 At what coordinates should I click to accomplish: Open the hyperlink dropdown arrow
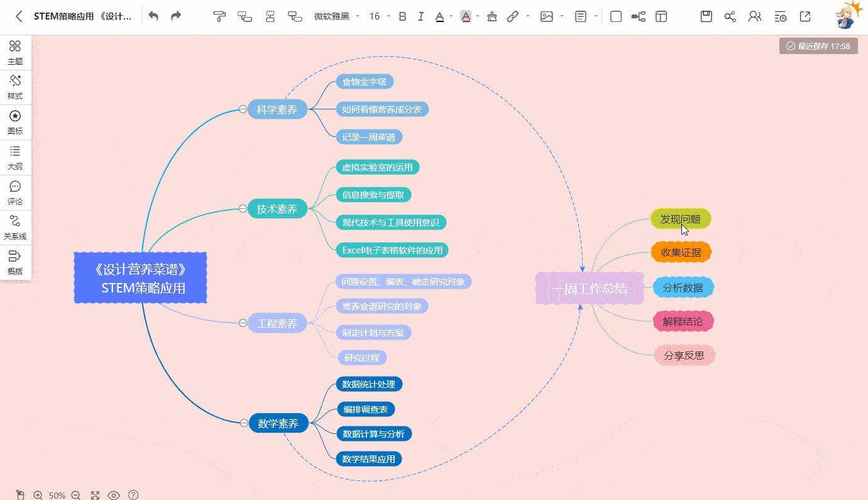pyautogui.click(x=527, y=16)
